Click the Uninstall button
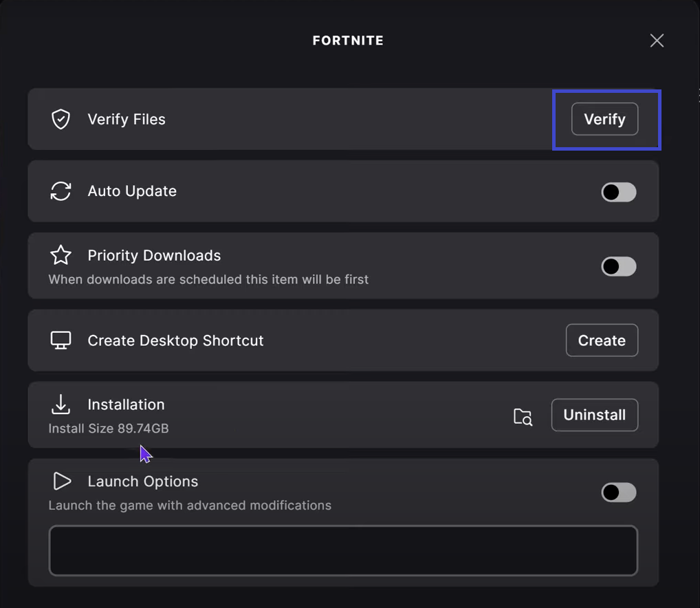The height and width of the screenshot is (608, 700). [594, 415]
